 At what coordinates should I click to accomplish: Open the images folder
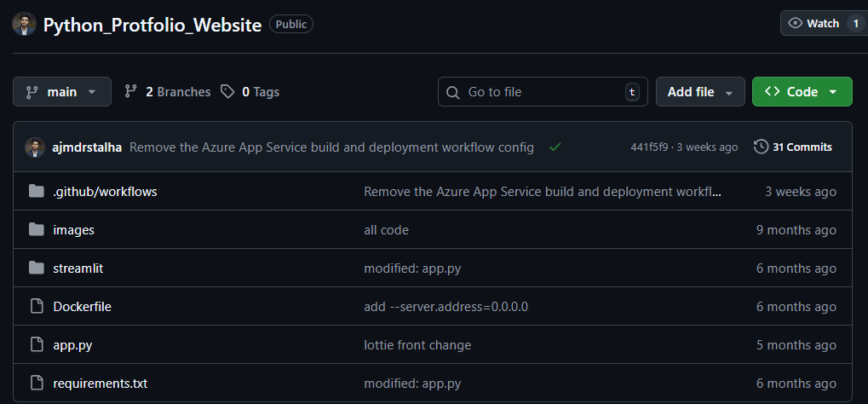(x=73, y=230)
